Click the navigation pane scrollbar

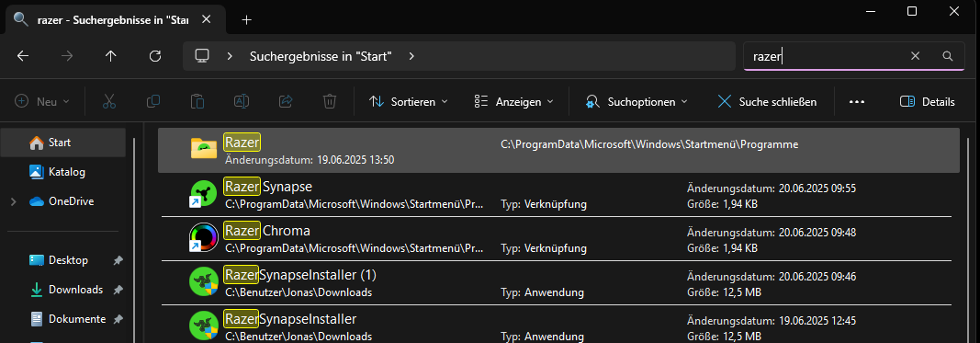click(134, 241)
